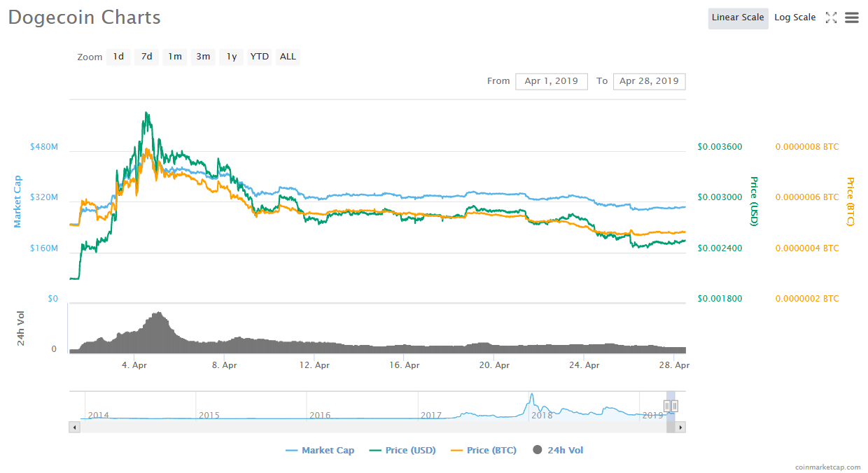
Task: Set zoom to YTD
Action: click(260, 57)
